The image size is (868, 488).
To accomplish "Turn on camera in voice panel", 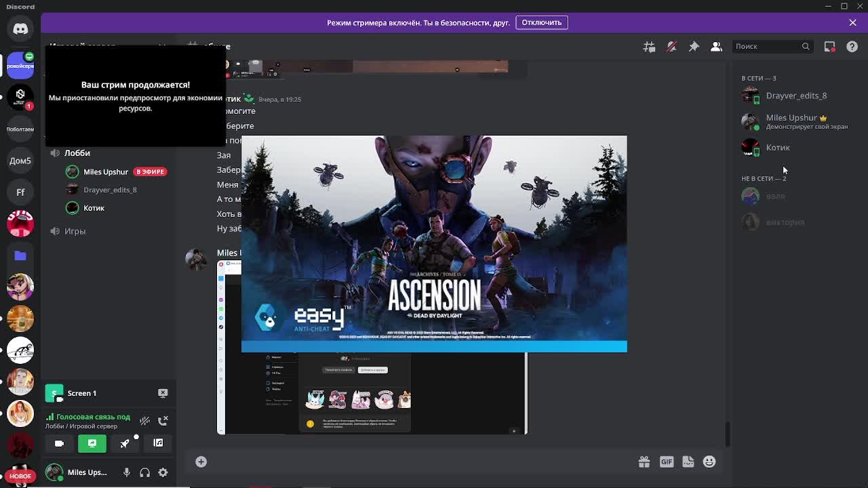I will point(59,443).
